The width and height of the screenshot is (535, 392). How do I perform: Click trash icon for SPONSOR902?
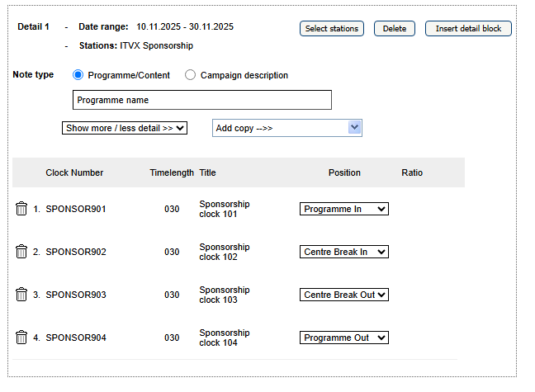click(21, 252)
